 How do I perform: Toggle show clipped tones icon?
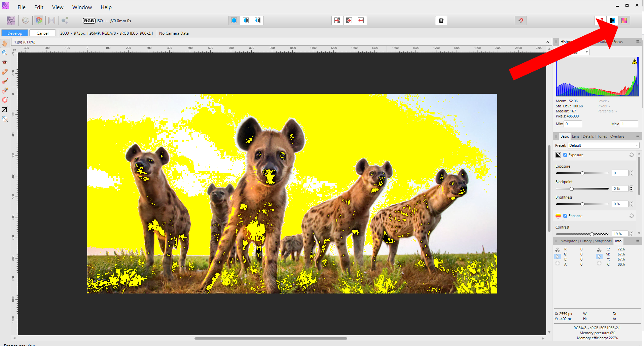coord(624,21)
